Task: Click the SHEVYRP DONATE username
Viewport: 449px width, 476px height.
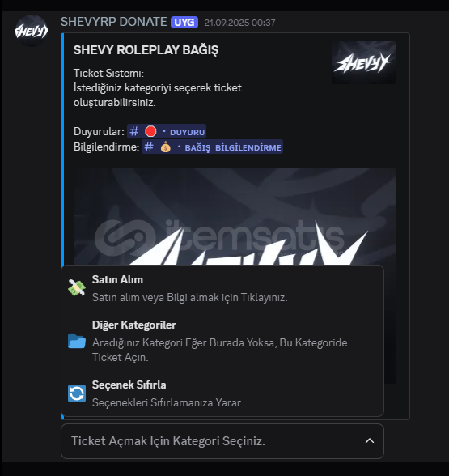Action: [x=114, y=22]
